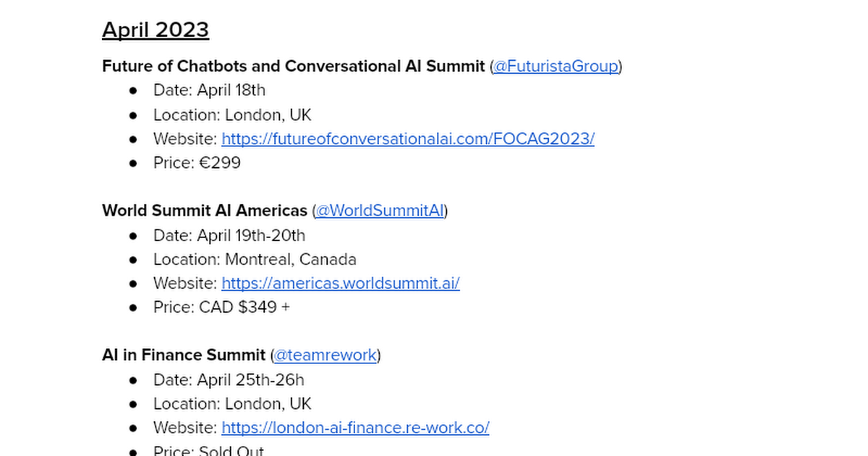This screenshot has height=456, width=868.
Task: Follow the london-ai-finance.re-work.co link
Action: point(355,428)
